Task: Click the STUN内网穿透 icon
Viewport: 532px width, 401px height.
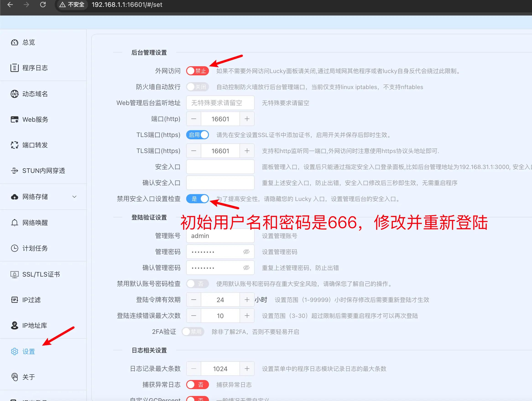Action: 14,171
